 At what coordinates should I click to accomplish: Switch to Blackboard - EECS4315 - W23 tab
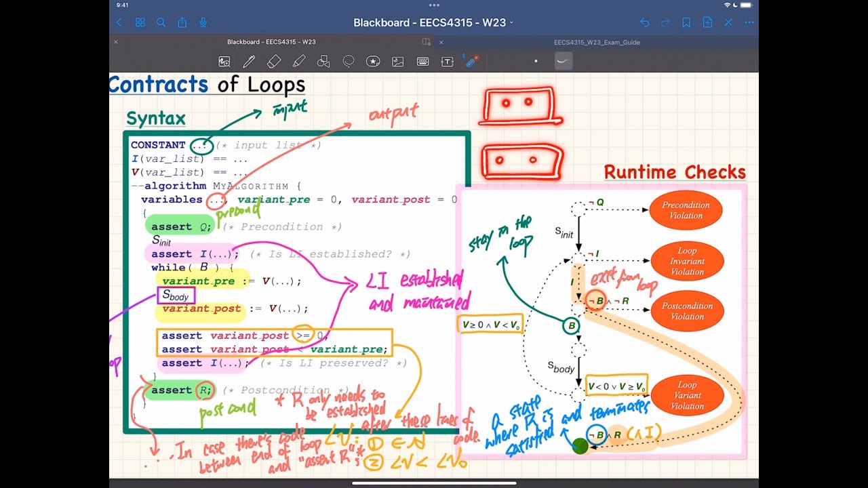tap(271, 42)
